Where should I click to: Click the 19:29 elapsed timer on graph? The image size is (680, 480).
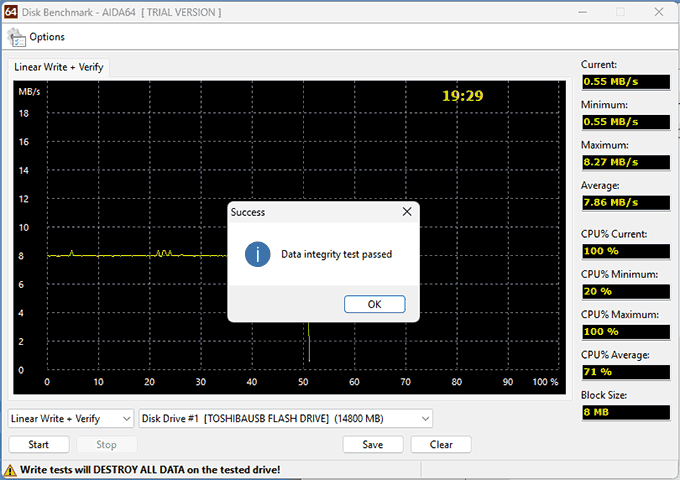[x=463, y=96]
